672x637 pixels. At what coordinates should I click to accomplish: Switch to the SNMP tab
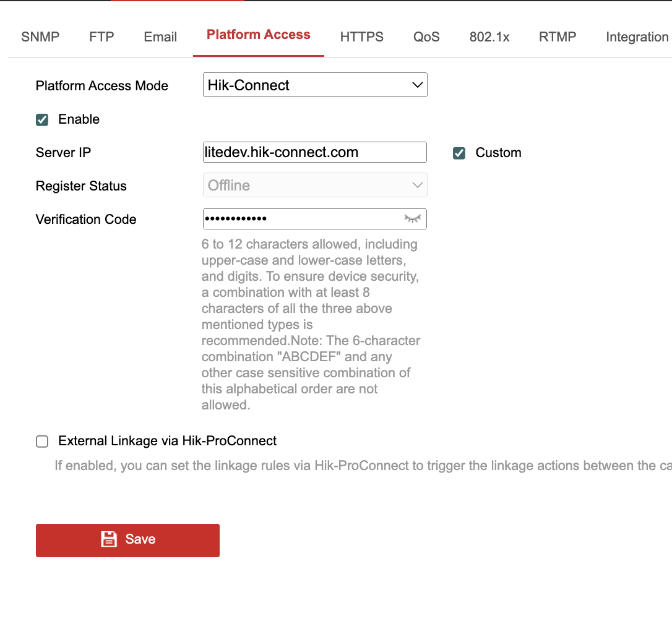(x=40, y=37)
